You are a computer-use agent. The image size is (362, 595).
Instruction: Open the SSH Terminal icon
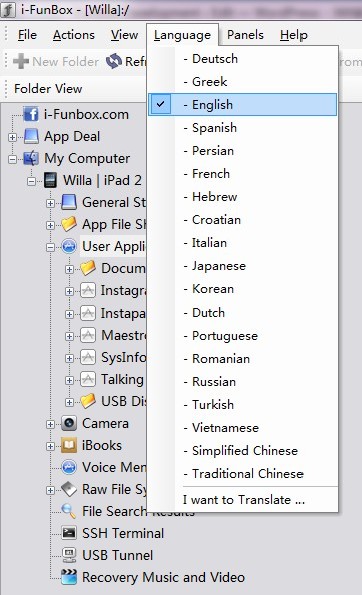tap(69, 533)
